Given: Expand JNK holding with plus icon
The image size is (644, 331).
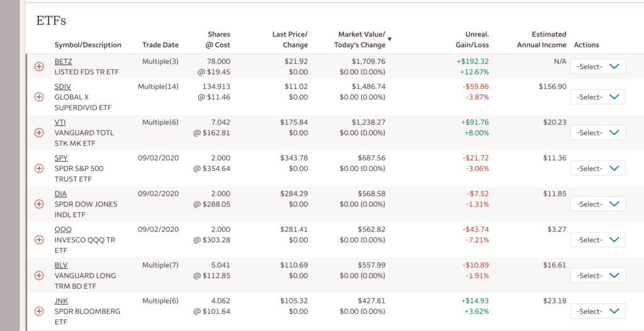Looking at the screenshot, I should [39, 311].
